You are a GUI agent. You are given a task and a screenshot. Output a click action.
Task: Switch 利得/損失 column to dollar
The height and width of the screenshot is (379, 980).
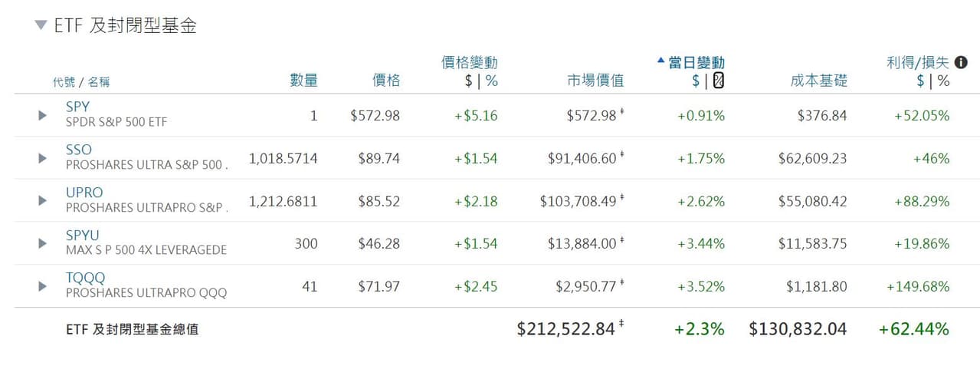coord(920,81)
